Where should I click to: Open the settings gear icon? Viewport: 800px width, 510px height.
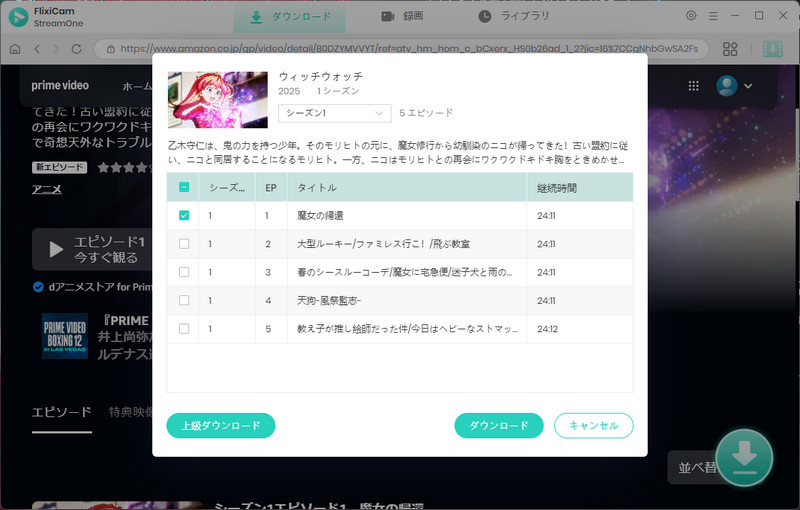pos(691,16)
